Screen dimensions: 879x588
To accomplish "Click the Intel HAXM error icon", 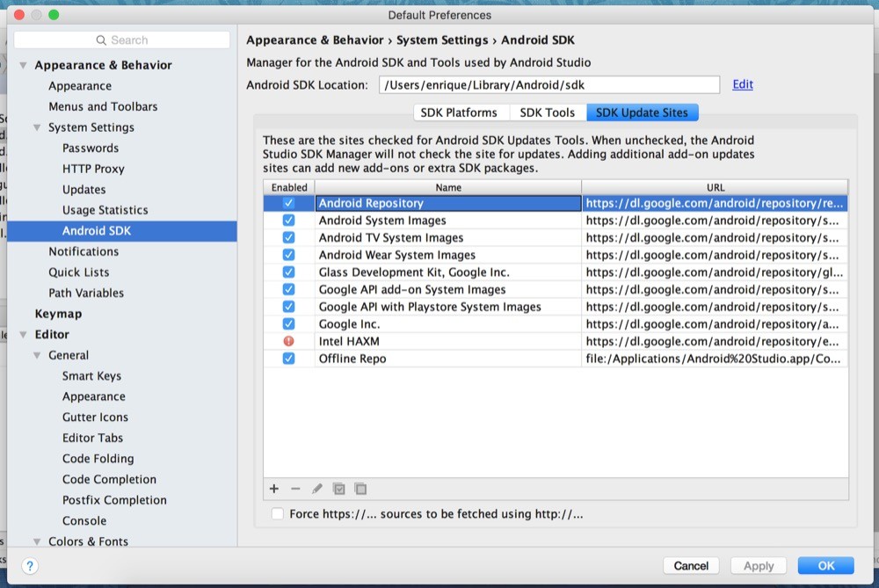I will (288, 341).
